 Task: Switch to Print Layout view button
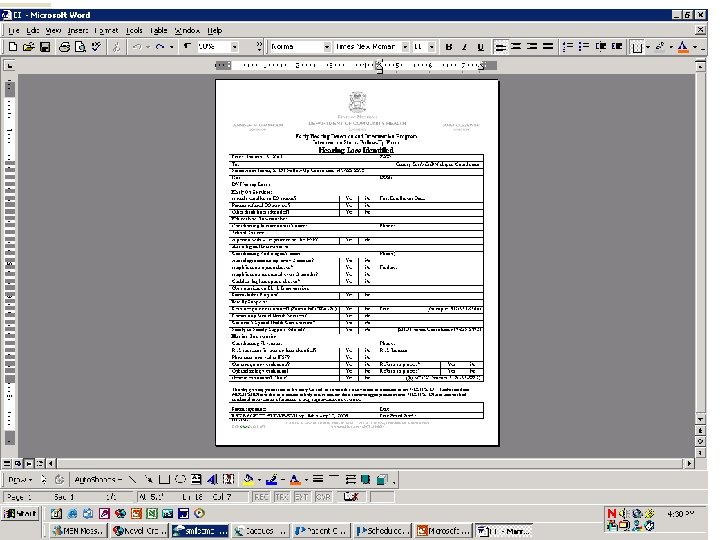click(28, 463)
